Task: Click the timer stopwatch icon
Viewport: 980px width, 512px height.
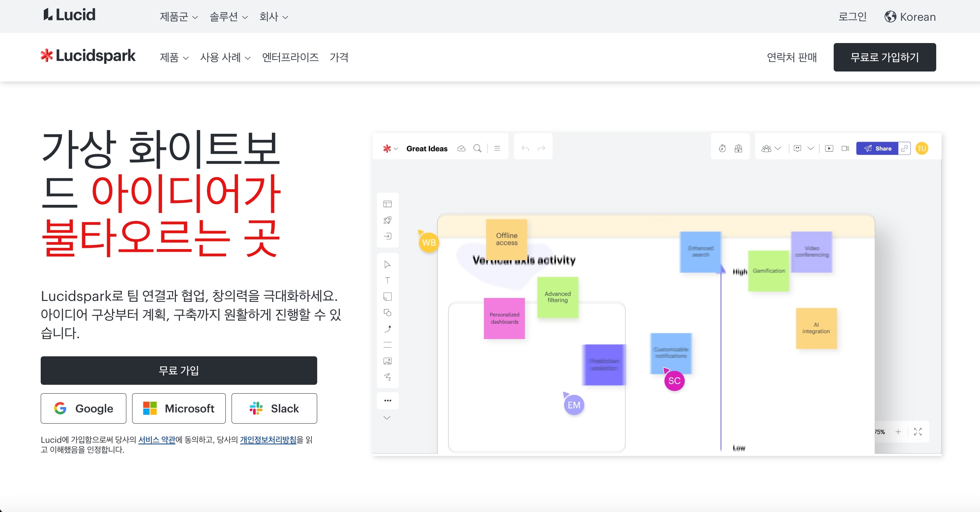Action: click(x=722, y=148)
